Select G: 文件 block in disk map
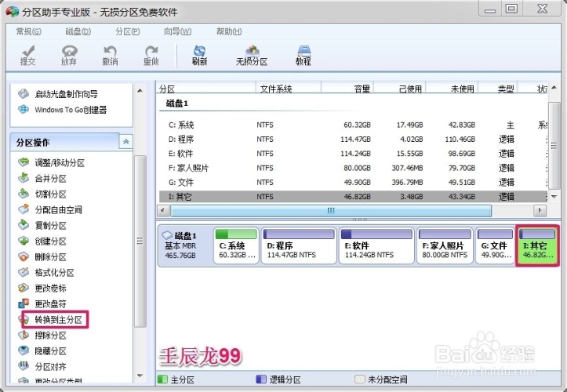 tap(495, 245)
